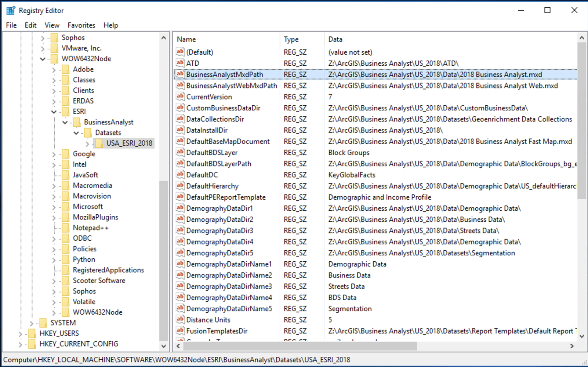The height and width of the screenshot is (367, 588).
Task: Click the folder icon for Google key
Action: 66,154
